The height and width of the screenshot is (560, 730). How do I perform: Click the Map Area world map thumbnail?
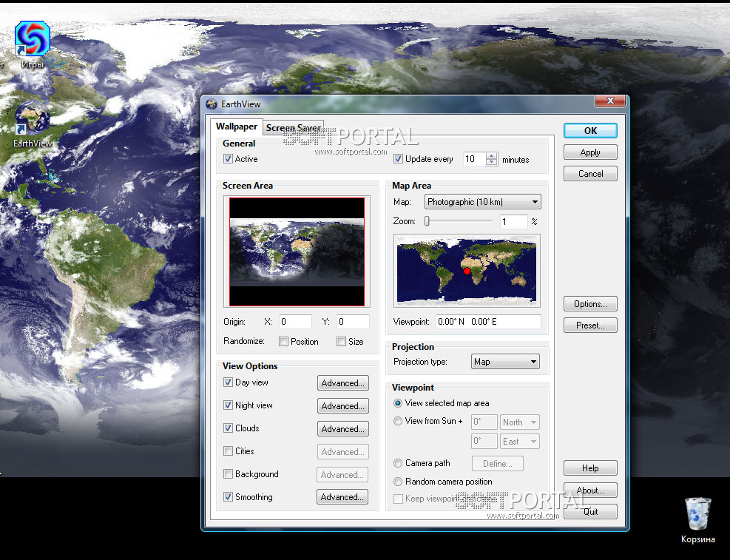tap(467, 271)
